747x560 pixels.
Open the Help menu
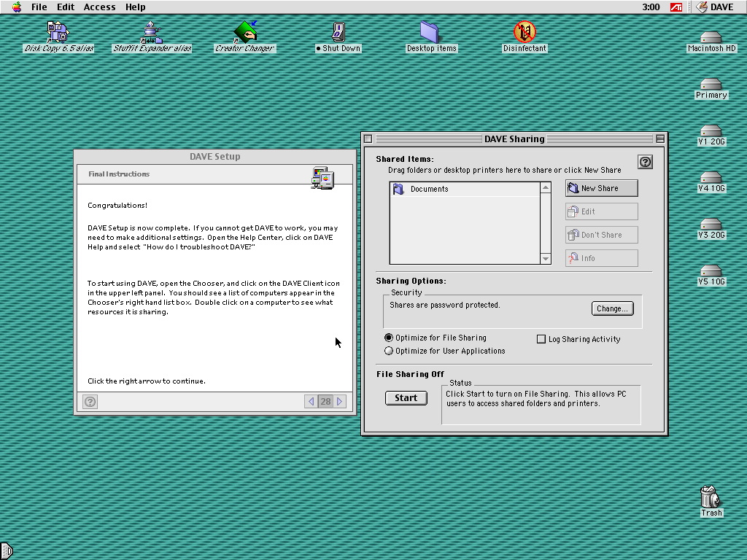coord(135,7)
